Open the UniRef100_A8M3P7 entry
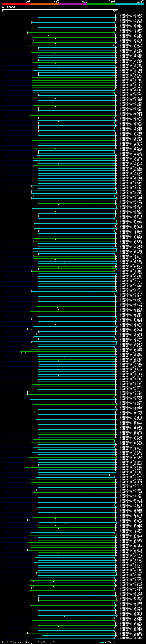 pos(131,30)
